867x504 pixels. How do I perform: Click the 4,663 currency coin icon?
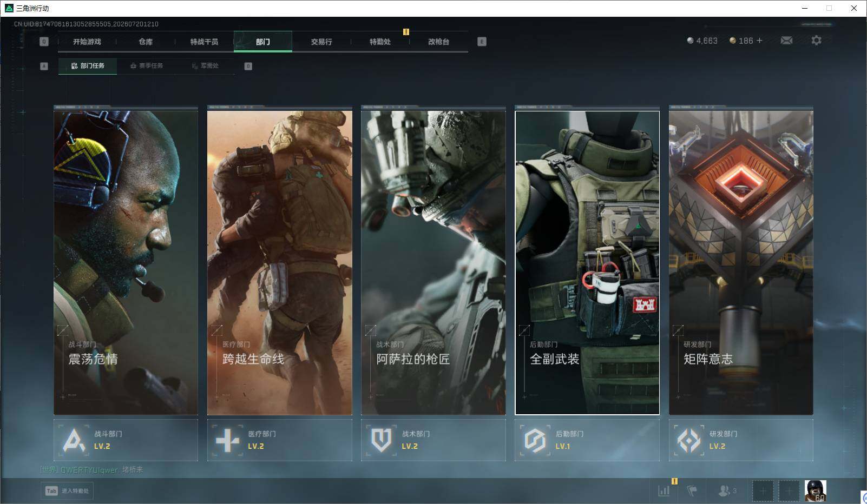690,41
